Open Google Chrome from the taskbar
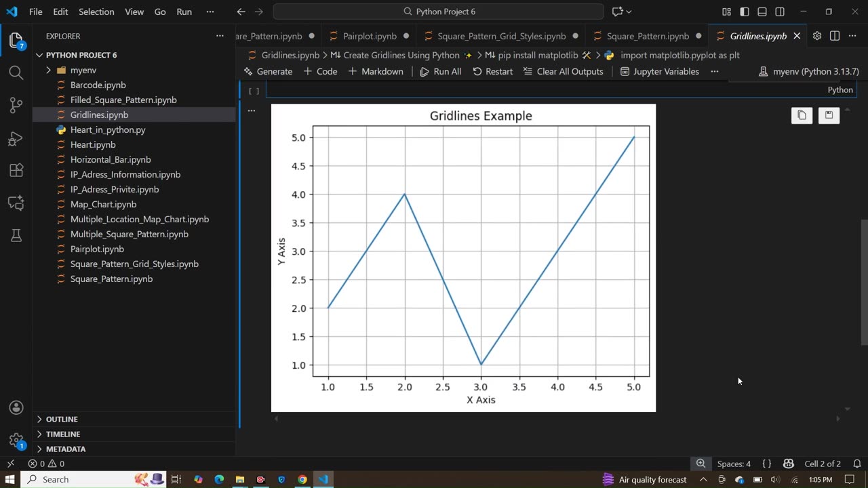Screen dimensions: 868x488 [x=302, y=479]
